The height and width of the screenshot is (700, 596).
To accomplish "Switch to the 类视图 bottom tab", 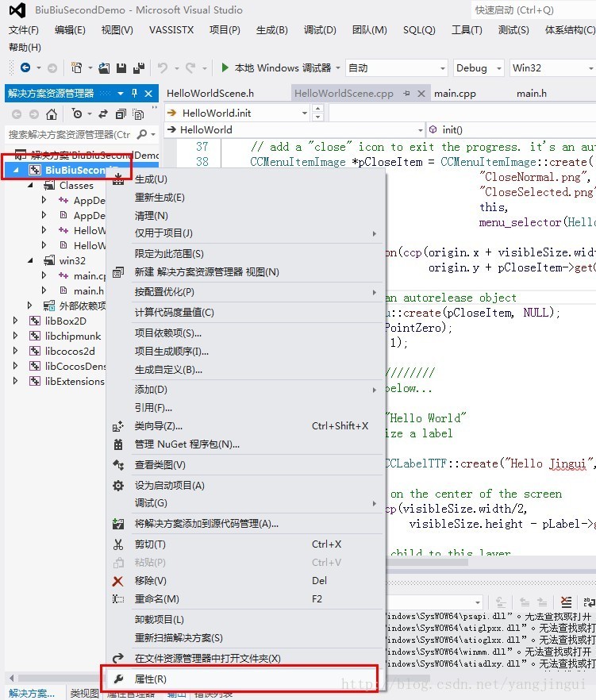I will [84, 694].
